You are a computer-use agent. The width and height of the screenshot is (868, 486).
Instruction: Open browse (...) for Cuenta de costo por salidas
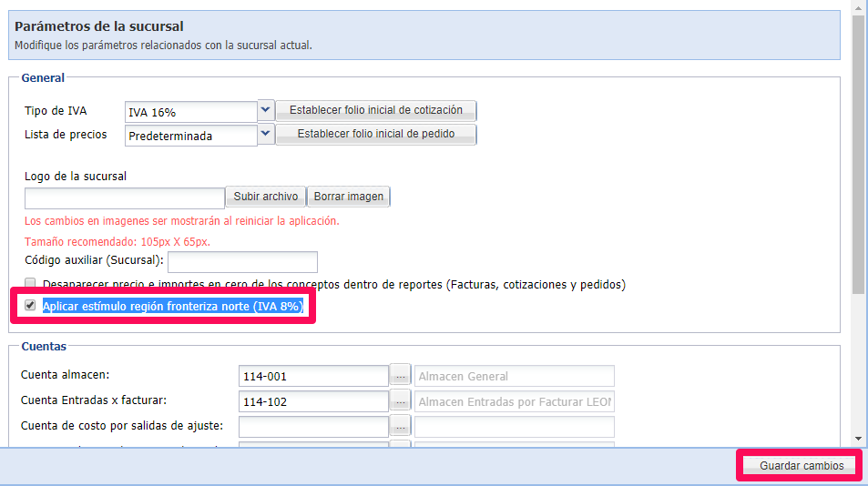(401, 426)
